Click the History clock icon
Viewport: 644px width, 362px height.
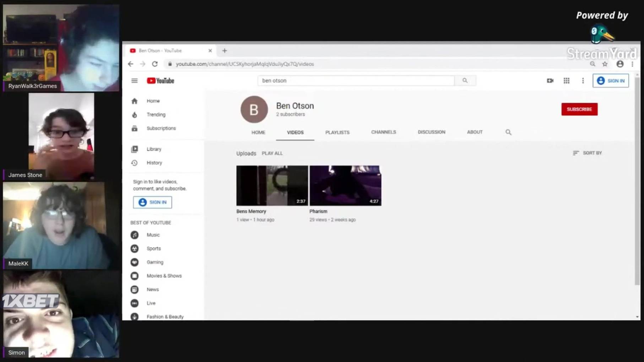pos(134,163)
